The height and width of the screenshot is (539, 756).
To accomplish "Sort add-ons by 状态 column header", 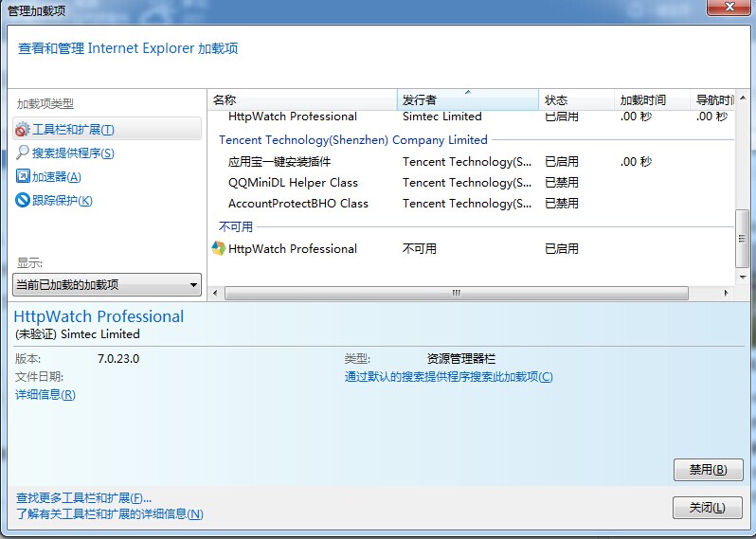I will coord(575,100).
